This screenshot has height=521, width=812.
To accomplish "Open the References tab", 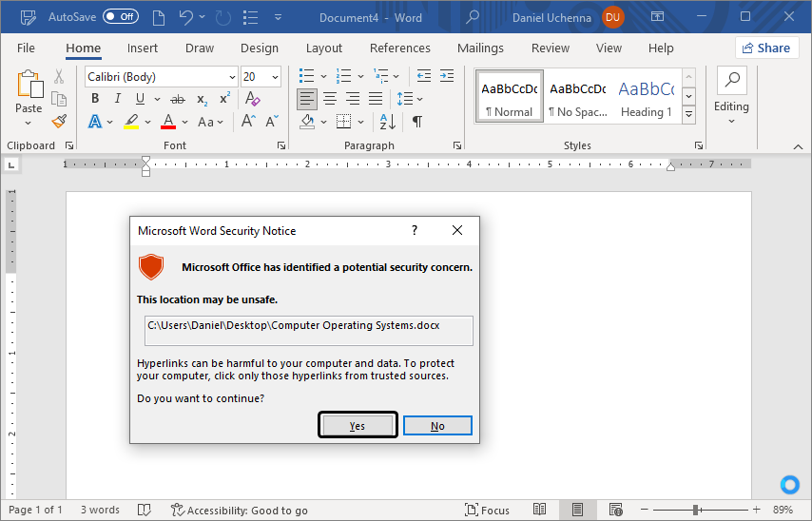I will (x=399, y=48).
